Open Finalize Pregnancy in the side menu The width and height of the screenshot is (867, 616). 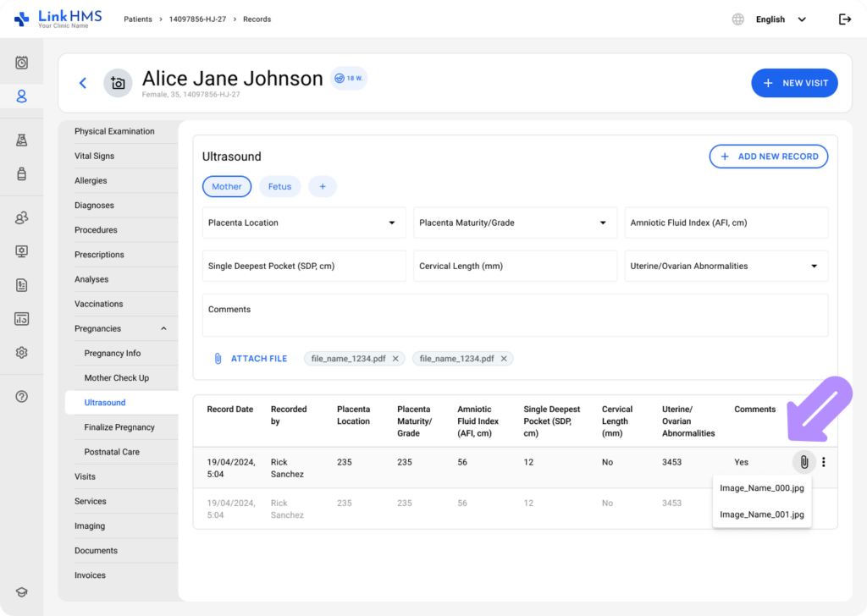[x=119, y=427]
